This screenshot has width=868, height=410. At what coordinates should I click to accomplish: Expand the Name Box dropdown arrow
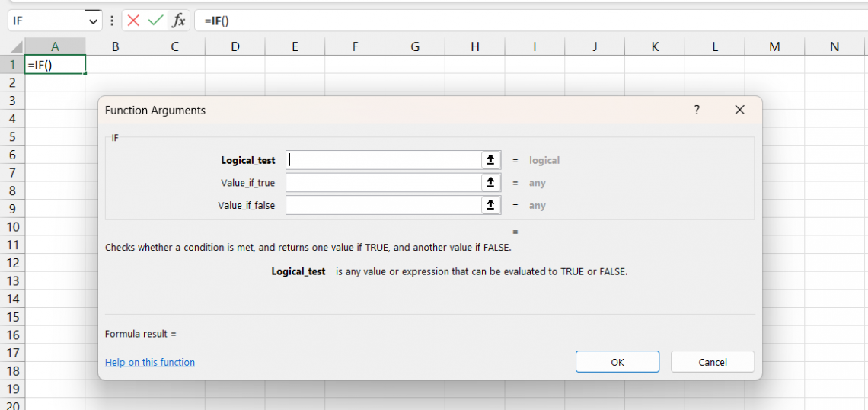(93, 21)
